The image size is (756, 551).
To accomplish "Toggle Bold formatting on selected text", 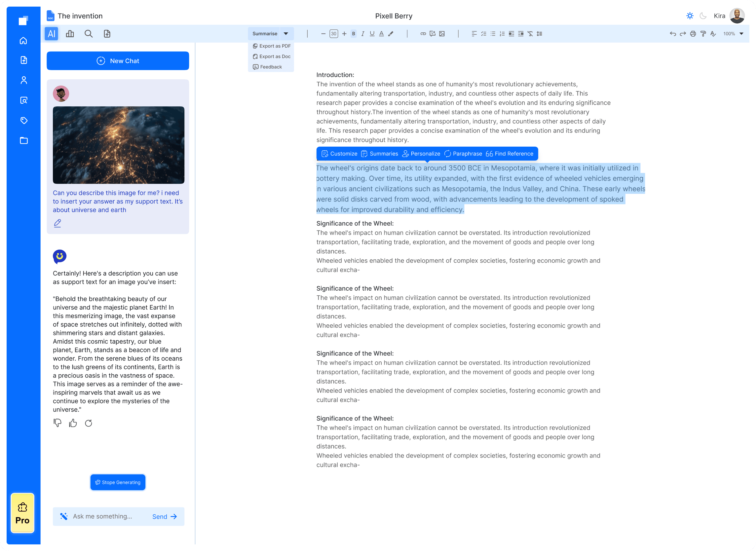I will 353,33.
